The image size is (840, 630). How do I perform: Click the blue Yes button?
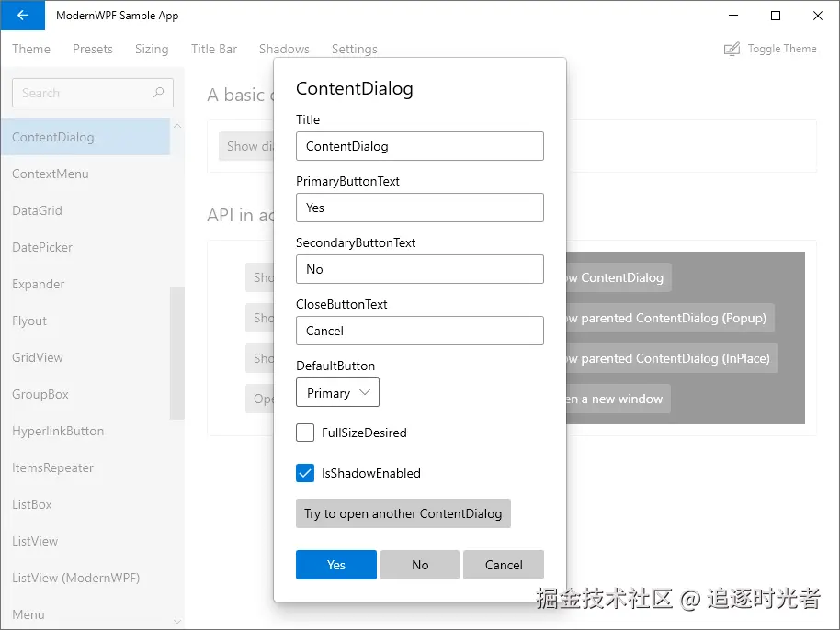(x=335, y=565)
